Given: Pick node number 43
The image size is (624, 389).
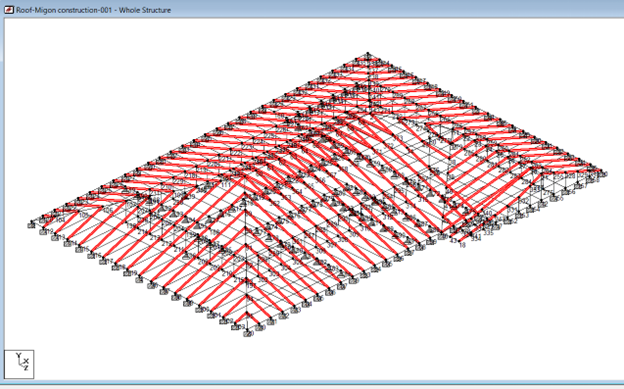Looking at the screenshot, I should pos(453,240).
